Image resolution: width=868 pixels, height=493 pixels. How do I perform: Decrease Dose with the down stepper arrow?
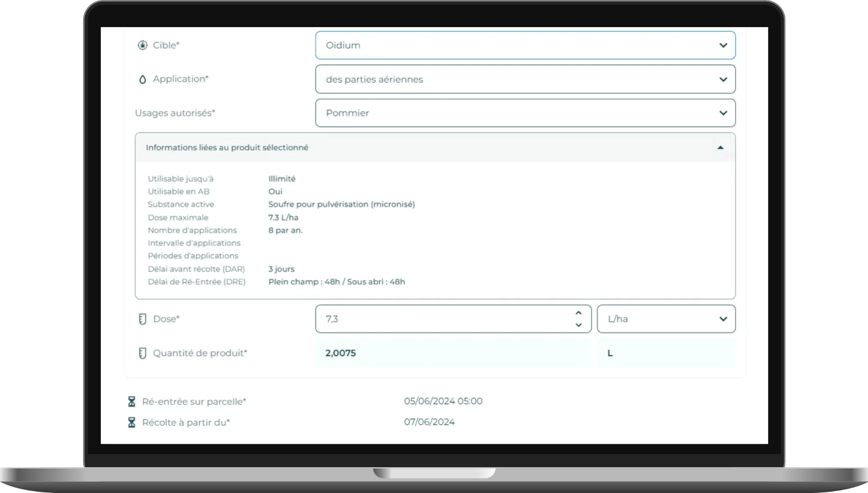point(578,325)
